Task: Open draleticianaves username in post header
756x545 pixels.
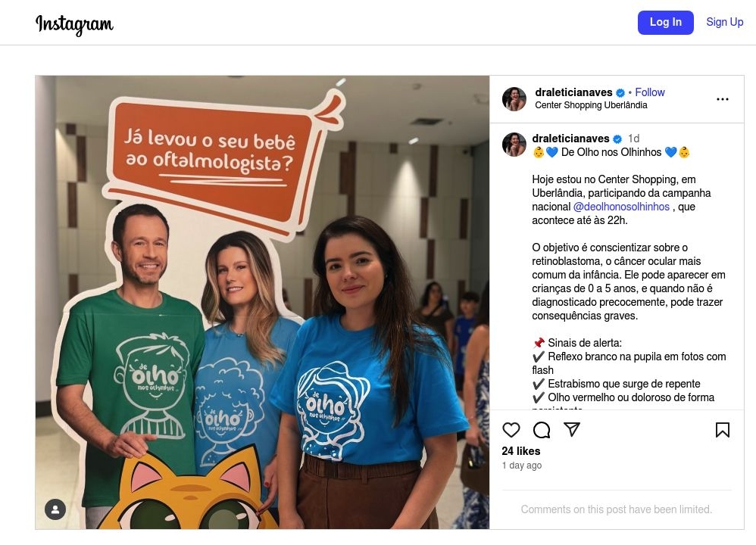Action: pyautogui.click(x=573, y=92)
